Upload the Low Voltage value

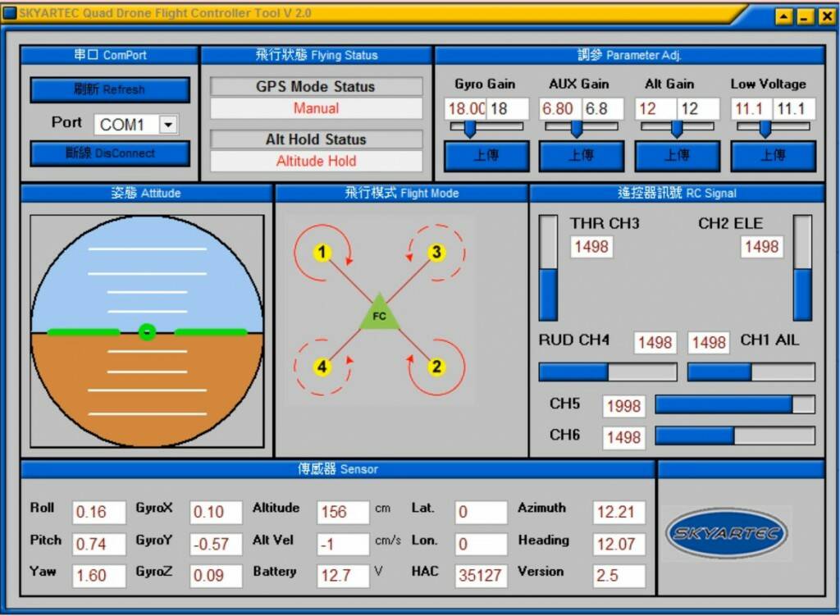click(773, 156)
